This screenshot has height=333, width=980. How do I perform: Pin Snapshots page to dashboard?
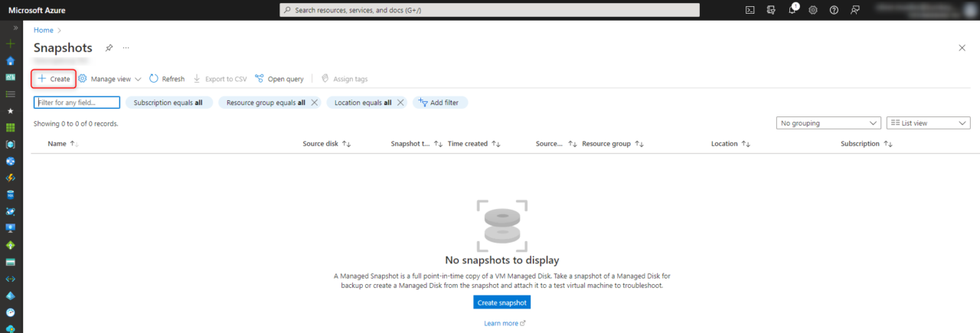pyautogui.click(x=109, y=47)
